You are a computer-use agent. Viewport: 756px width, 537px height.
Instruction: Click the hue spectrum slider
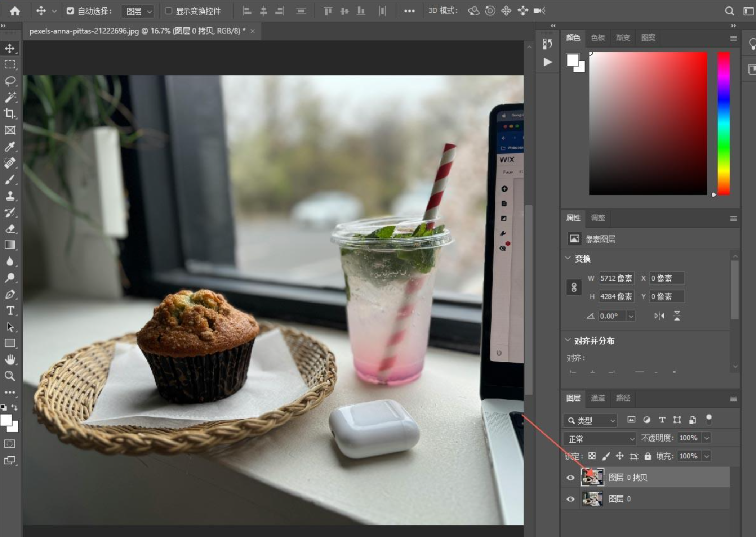(x=724, y=124)
